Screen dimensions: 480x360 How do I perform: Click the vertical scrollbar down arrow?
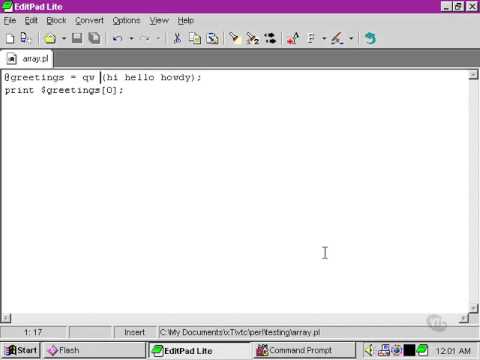click(x=473, y=308)
